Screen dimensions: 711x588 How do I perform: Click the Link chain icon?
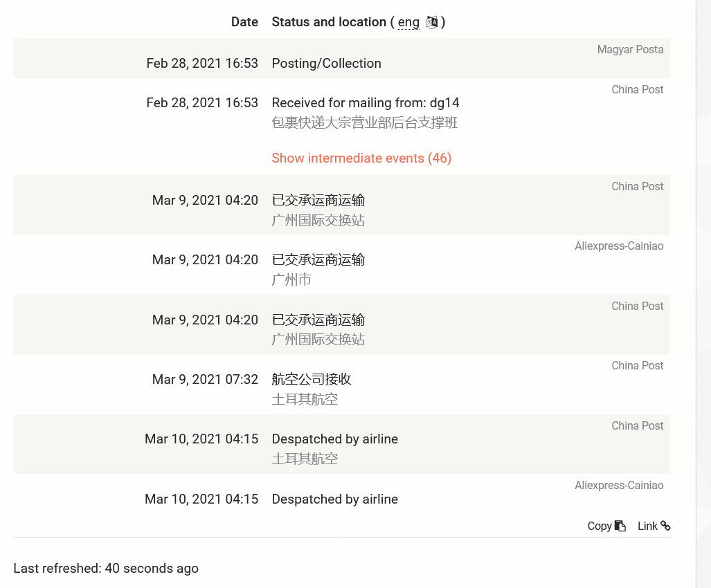tap(665, 526)
